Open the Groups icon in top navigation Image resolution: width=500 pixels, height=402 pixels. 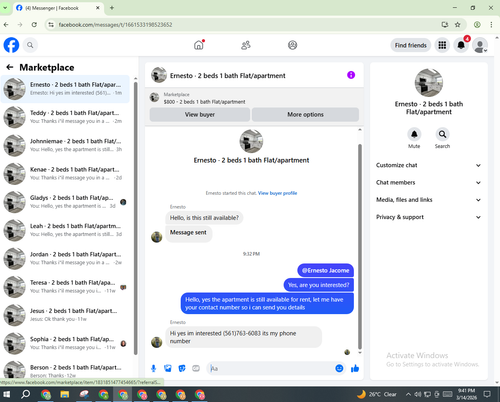click(x=292, y=45)
